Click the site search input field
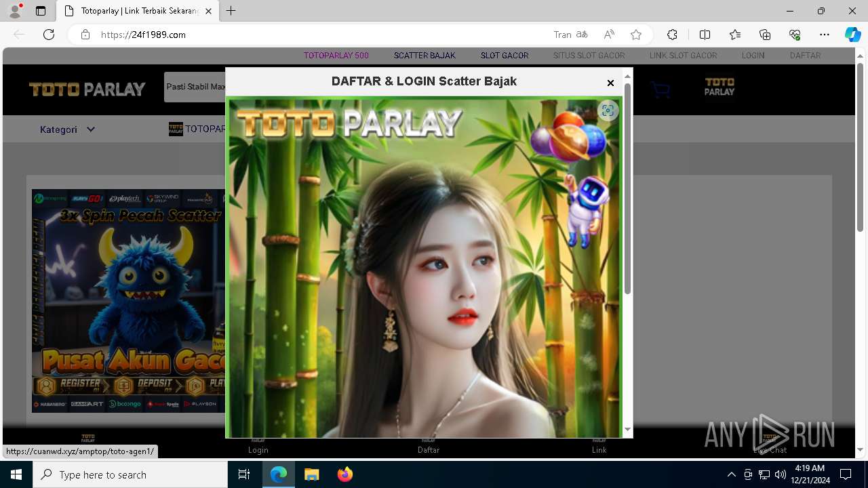 click(195, 87)
